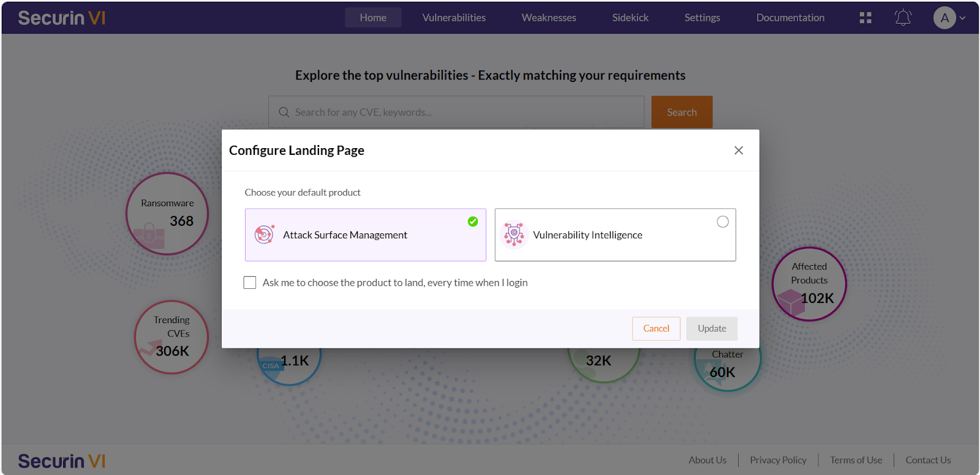Close the Configure Landing Page dialog
Image resolution: width=980 pixels, height=475 pixels.
(x=739, y=151)
